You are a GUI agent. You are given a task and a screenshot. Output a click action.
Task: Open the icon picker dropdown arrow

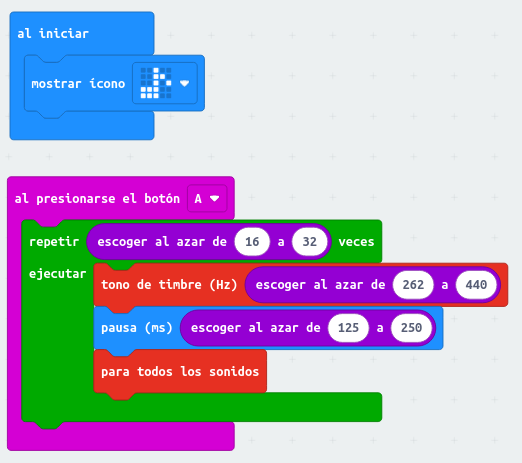tap(184, 83)
